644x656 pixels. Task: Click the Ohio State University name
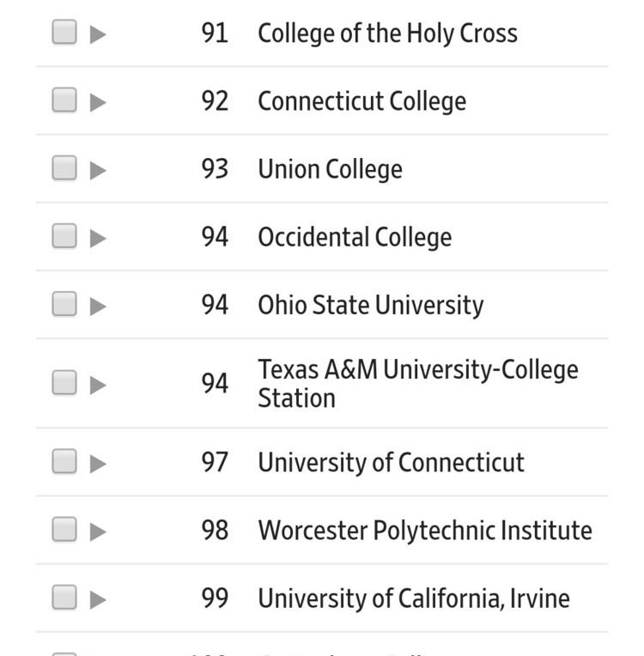pyautogui.click(x=370, y=306)
